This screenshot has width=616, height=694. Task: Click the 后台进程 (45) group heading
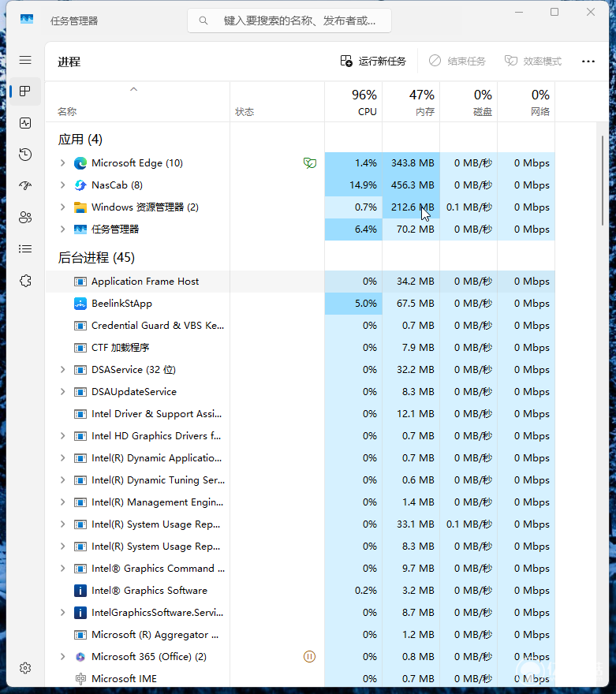tap(96, 258)
